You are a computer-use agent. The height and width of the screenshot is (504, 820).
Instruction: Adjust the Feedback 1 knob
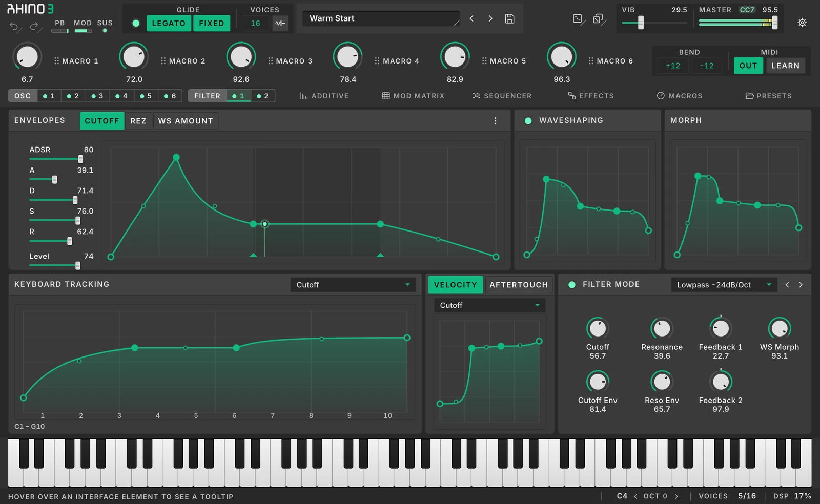(721, 328)
